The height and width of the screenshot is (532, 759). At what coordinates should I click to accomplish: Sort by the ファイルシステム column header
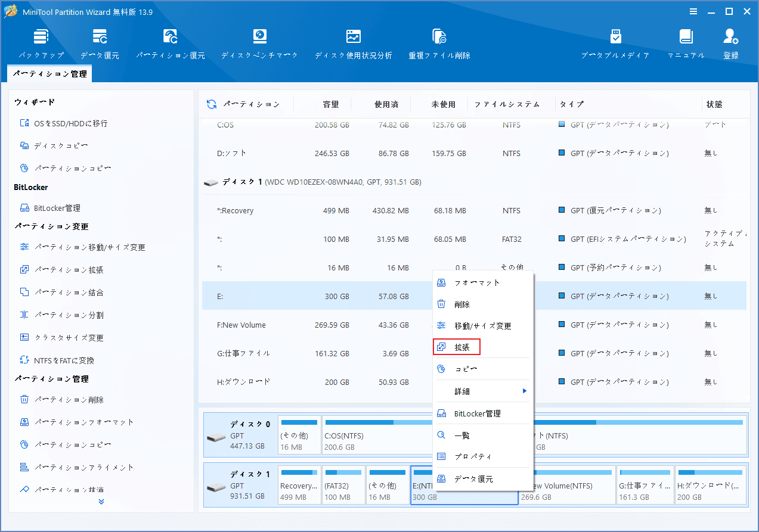507,104
